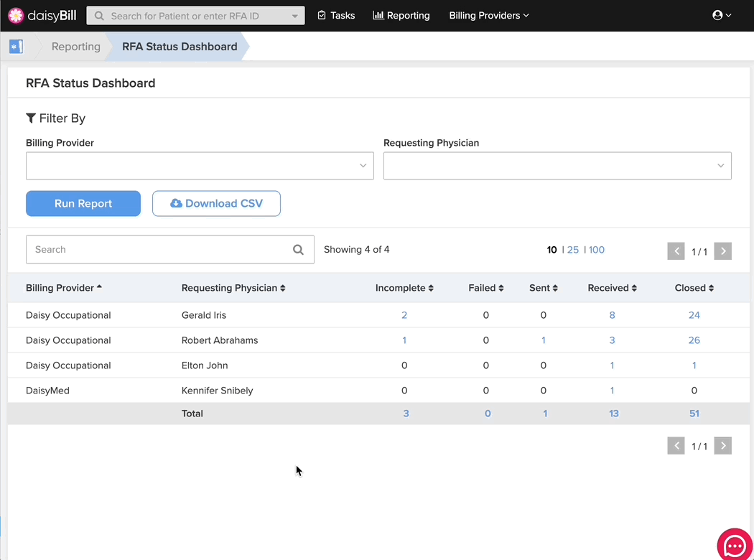The width and height of the screenshot is (754, 560).
Task: Sort table by Closed column
Action: click(x=694, y=288)
